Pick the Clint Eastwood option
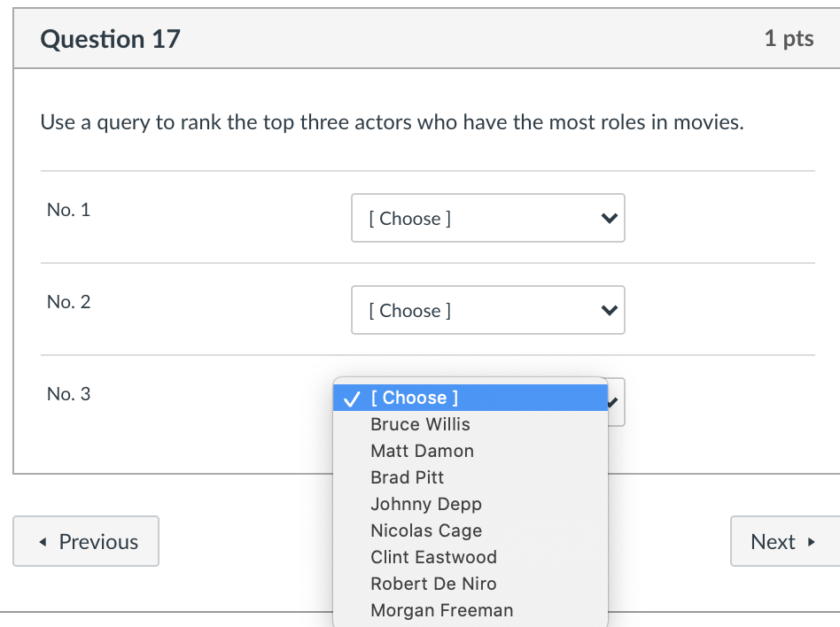 coord(433,557)
